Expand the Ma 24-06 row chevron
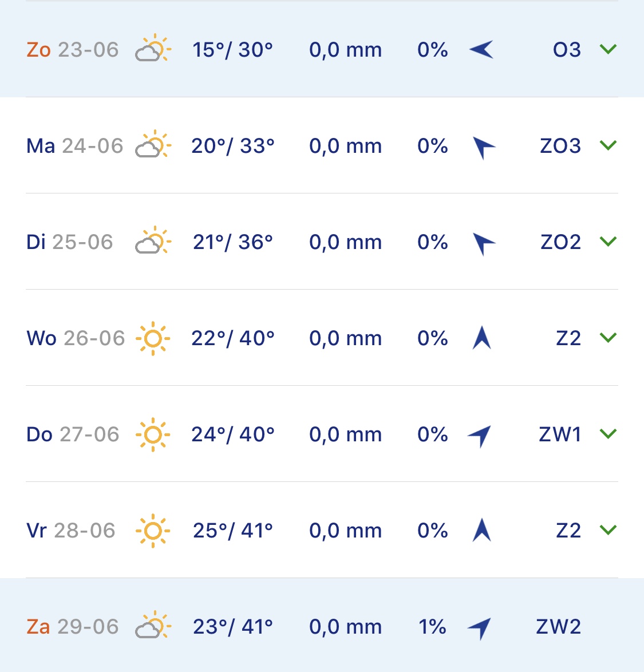The image size is (644, 672). coord(608,145)
